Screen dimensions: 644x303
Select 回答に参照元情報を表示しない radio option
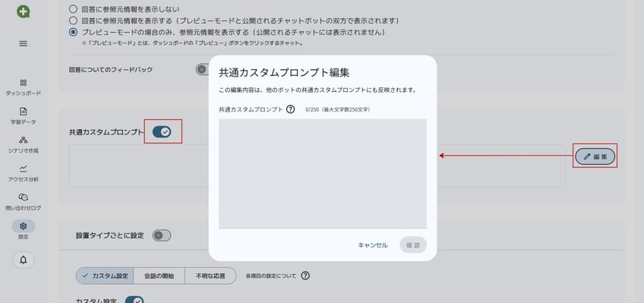pyautogui.click(x=73, y=8)
